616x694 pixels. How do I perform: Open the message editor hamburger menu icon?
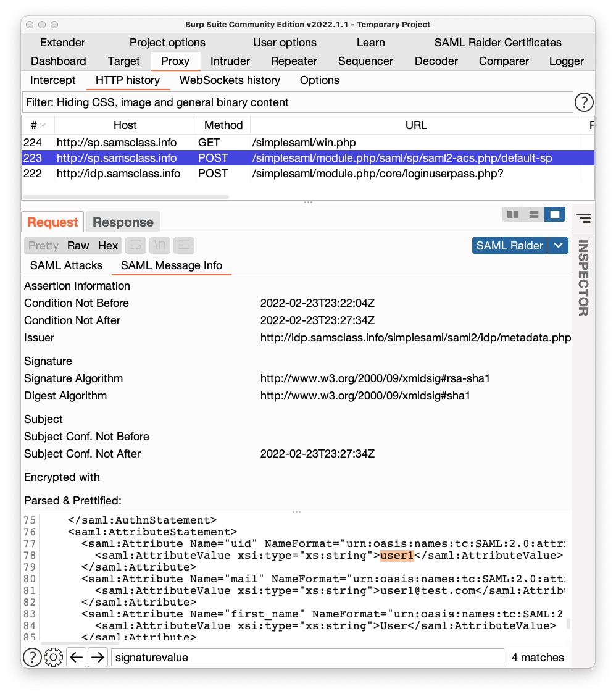(184, 245)
